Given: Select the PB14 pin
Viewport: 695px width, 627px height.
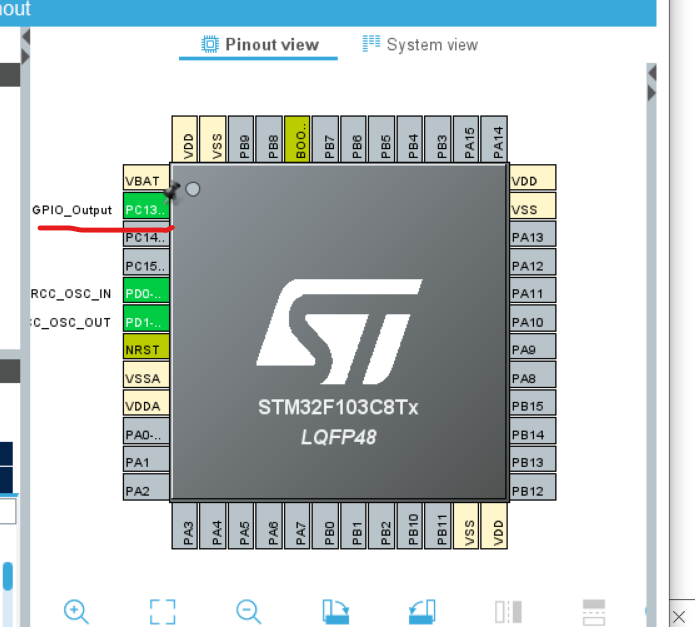Looking at the screenshot, I should [x=533, y=431].
